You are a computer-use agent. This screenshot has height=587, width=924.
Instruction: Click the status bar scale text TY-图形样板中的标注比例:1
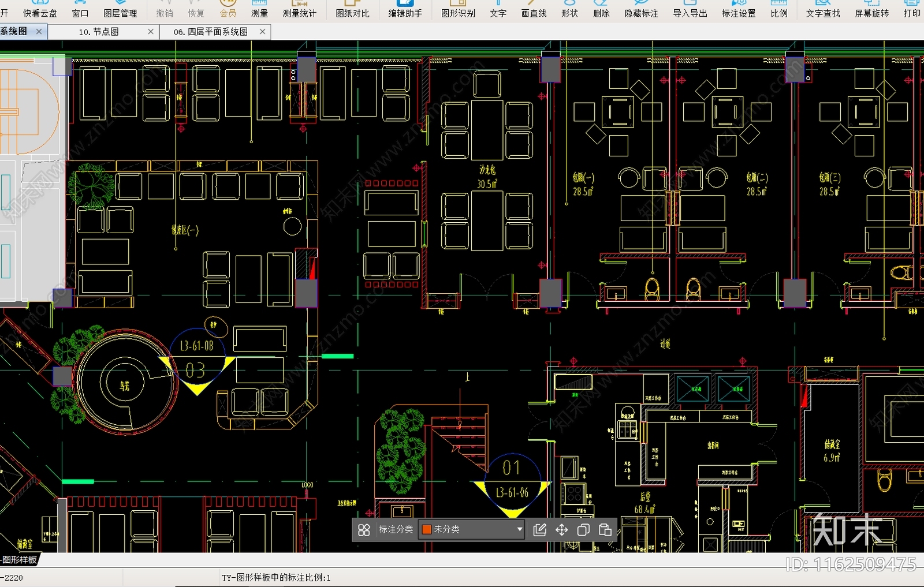277,578
